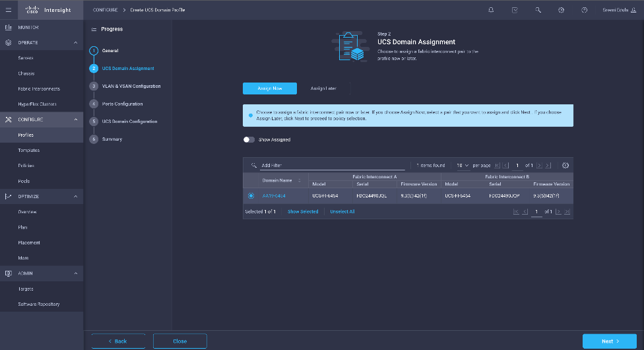Viewport: 644px width, 350px height.
Task: Select the AA19-6454 radio button
Action: click(x=251, y=195)
